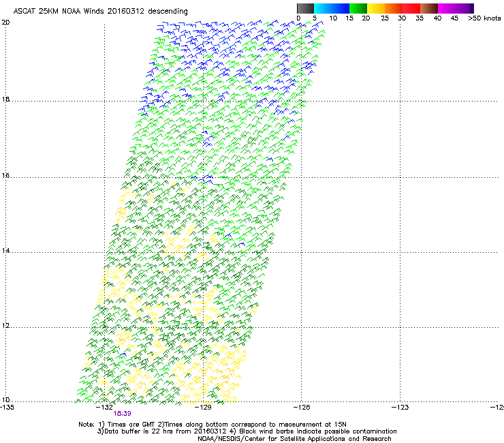Click the legend number '40' under color bar
Screen dimensions: 504x443
click(437, 18)
